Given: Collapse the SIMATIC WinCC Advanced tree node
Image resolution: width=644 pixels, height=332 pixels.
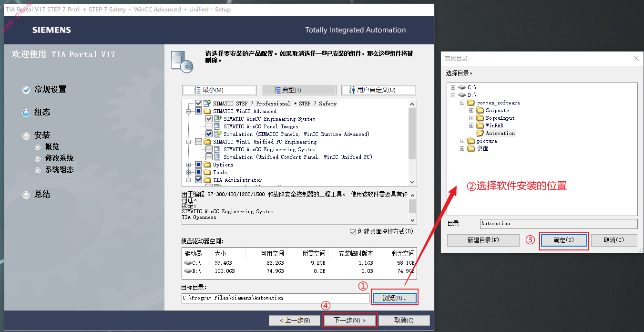Looking at the screenshot, I should (189, 111).
